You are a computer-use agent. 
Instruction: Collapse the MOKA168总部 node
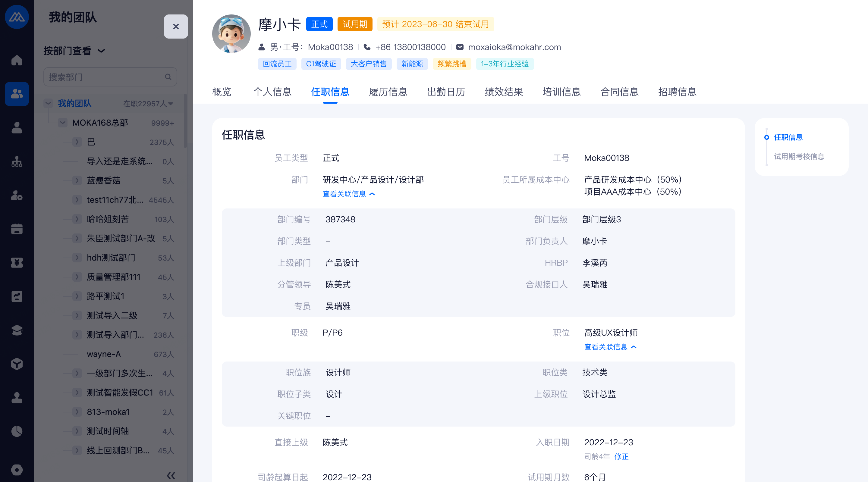click(63, 123)
